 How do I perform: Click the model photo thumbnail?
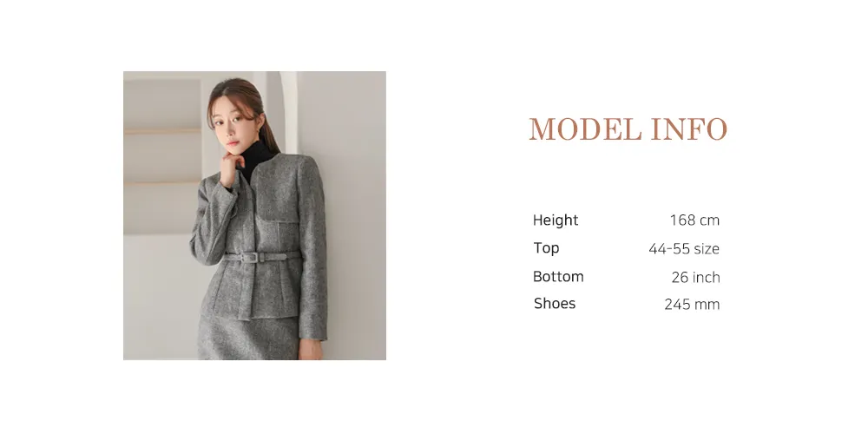(254, 215)
